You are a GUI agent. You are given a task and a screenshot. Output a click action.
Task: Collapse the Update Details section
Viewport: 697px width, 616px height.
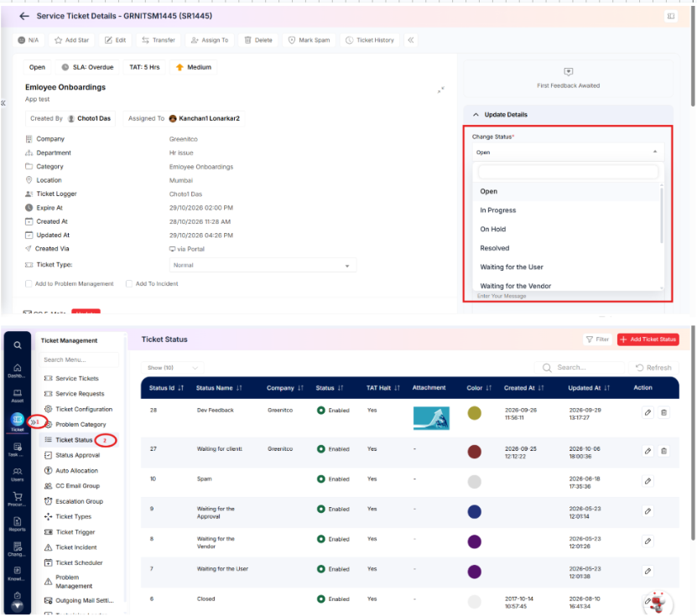(x=476, y=115)
